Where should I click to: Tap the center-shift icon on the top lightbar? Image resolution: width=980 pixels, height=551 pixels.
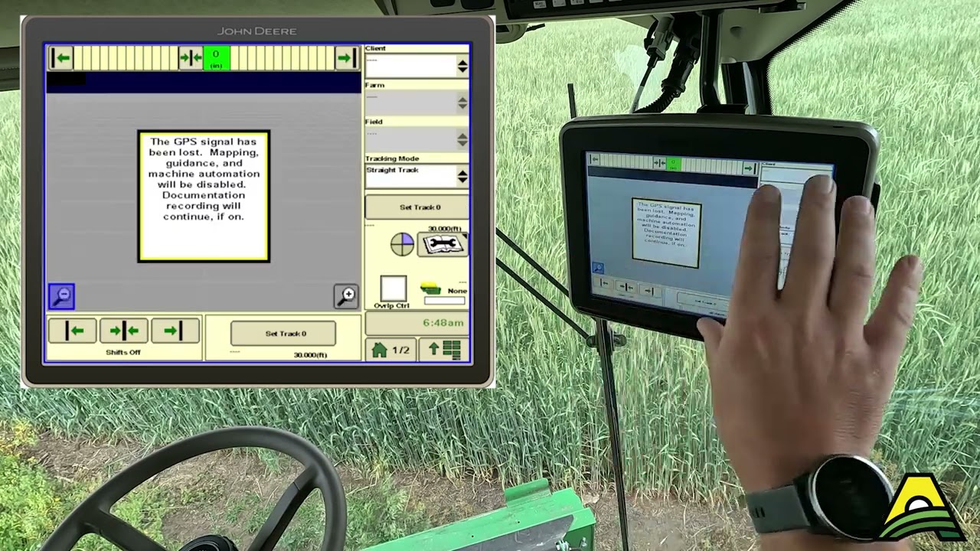(191, 58)
